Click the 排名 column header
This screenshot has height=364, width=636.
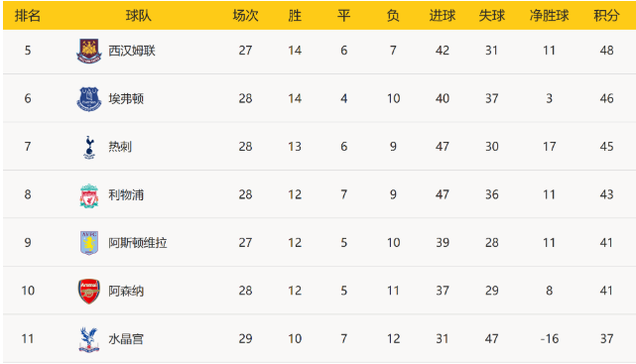coord(28,16)
